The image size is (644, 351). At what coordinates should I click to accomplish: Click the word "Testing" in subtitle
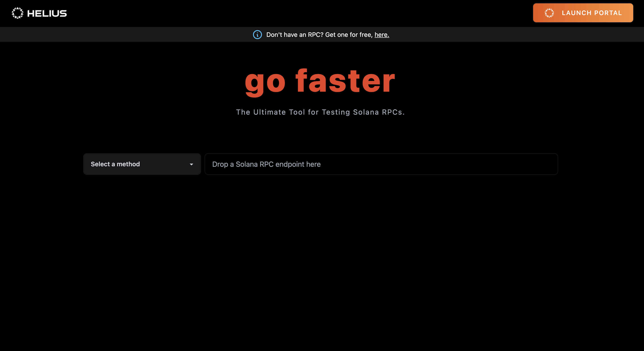[336, 112]
